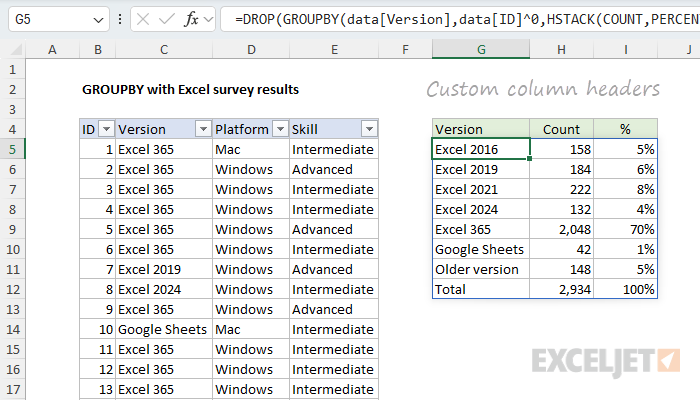Select the '%' header cell

625,129
